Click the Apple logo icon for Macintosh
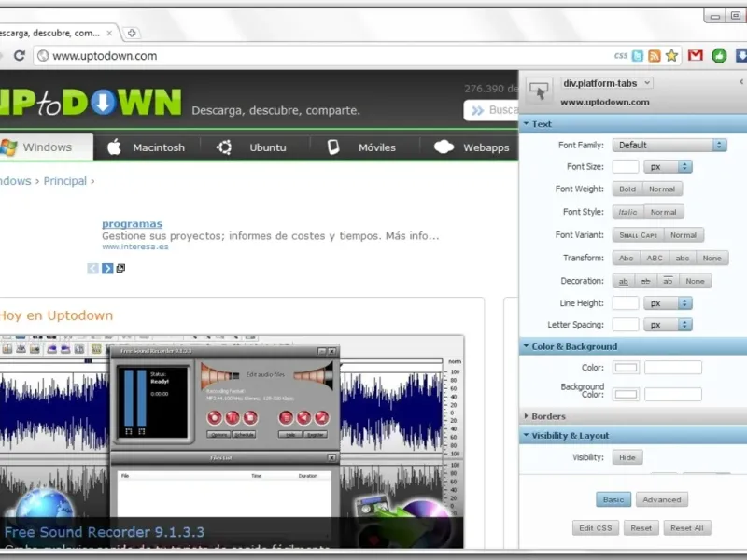This screenshot has height=560, width=747. pos(114,147)
